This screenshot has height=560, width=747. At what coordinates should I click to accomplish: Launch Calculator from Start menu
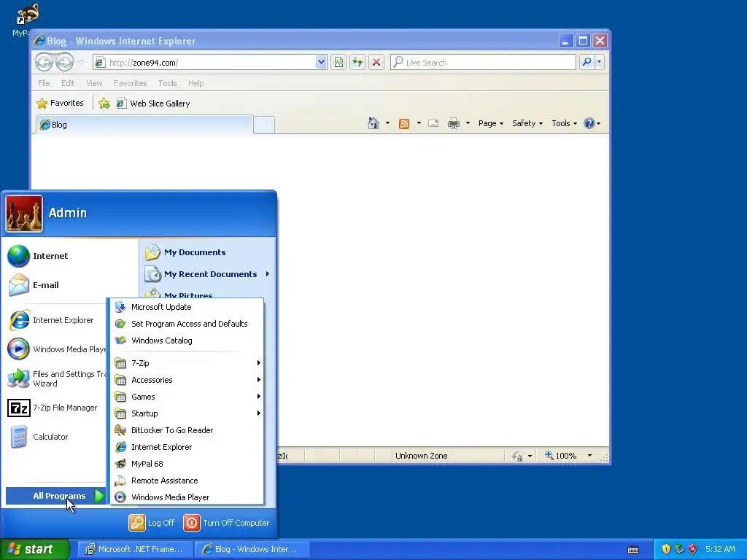point(55,437)
